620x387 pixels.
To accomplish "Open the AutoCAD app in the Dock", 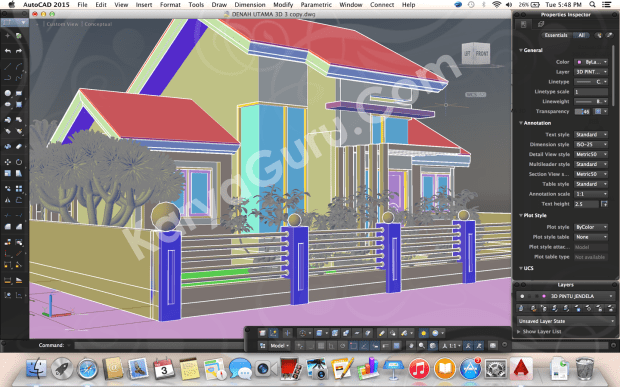I will 521,369.
